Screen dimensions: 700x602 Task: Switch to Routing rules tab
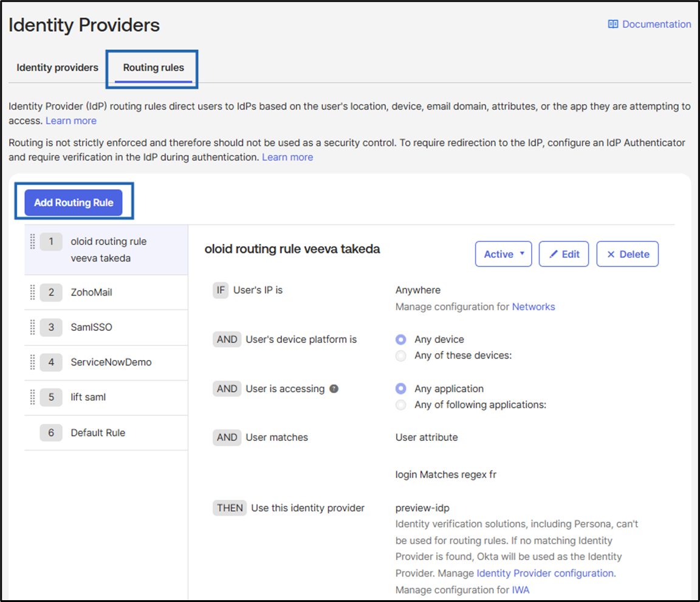(x=154, y=67)
